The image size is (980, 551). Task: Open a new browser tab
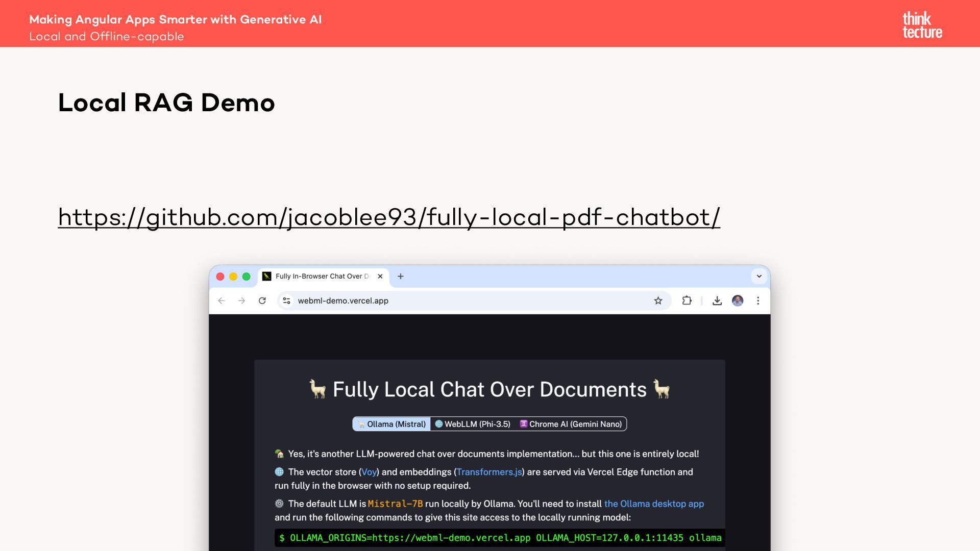(x=401, y=276)
